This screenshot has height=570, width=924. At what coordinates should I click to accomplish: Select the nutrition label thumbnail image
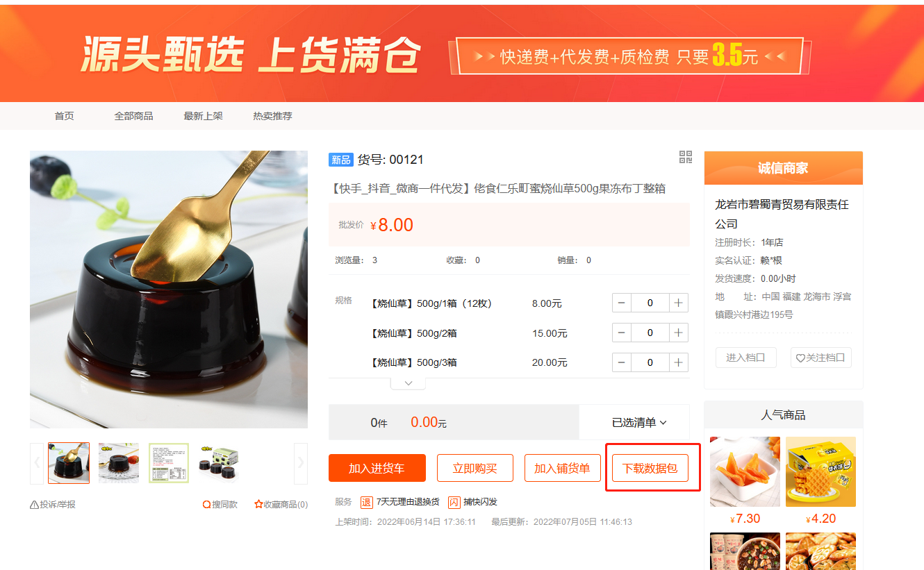tap(169, 463)
